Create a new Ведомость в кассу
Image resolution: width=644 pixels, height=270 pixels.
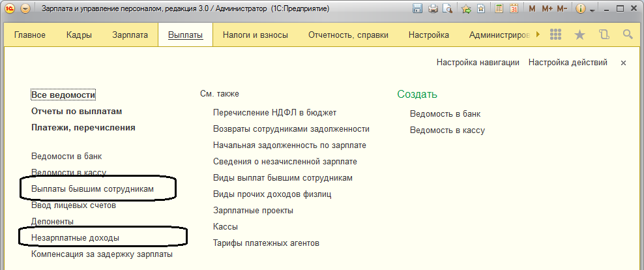coord(447,130)
